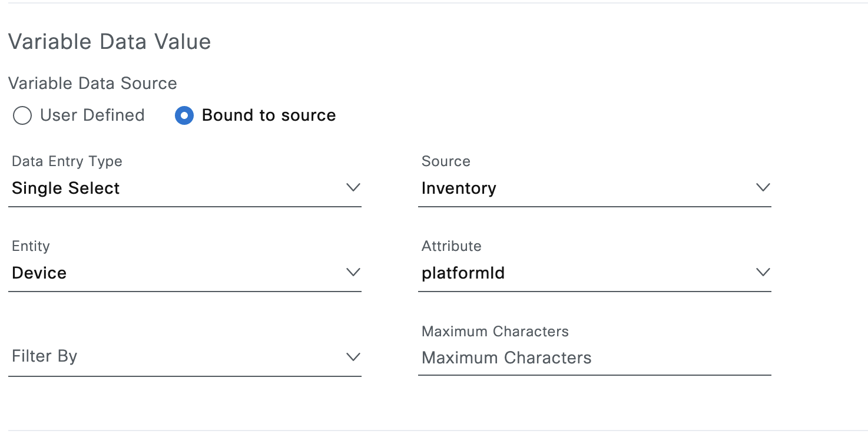This screenshot has height=437, width=868.
Task: Click the chevron icon on Filter By dropdown
Action: pyautogui.click(x=353, y=357)
